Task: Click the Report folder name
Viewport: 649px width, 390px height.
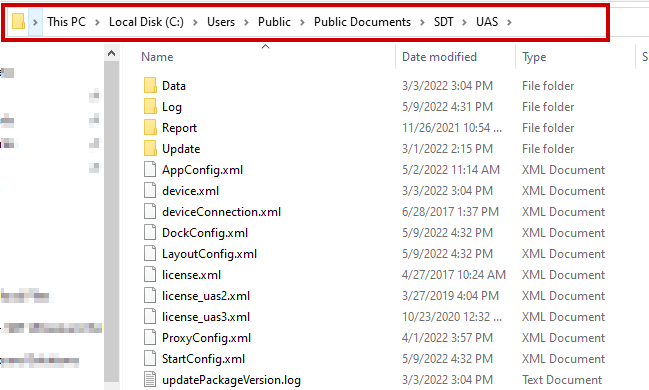Action: 179,128
